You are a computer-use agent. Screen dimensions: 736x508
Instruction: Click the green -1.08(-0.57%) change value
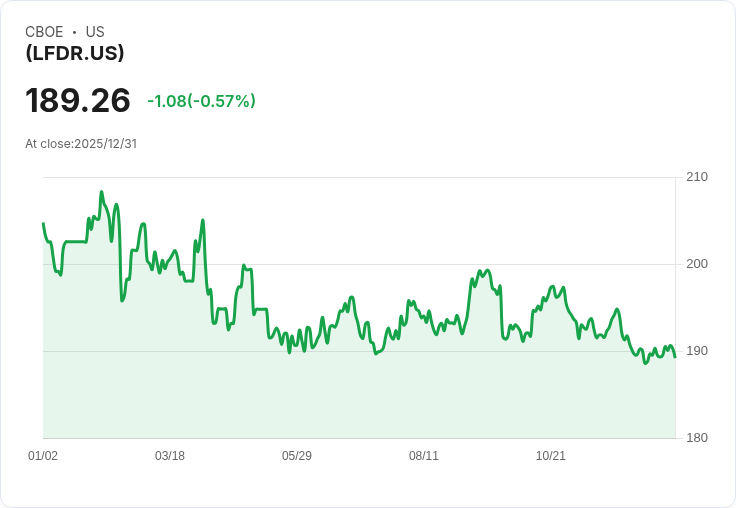coord(201,101)
